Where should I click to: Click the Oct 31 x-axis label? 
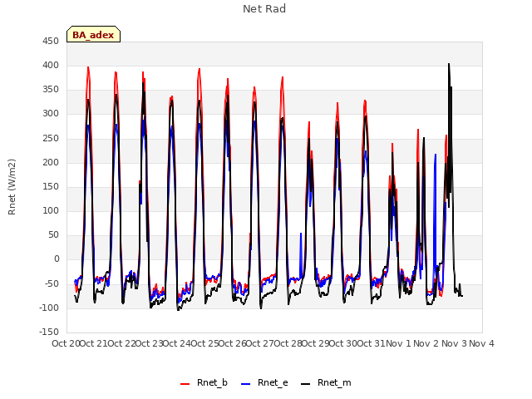click(372, 343)
